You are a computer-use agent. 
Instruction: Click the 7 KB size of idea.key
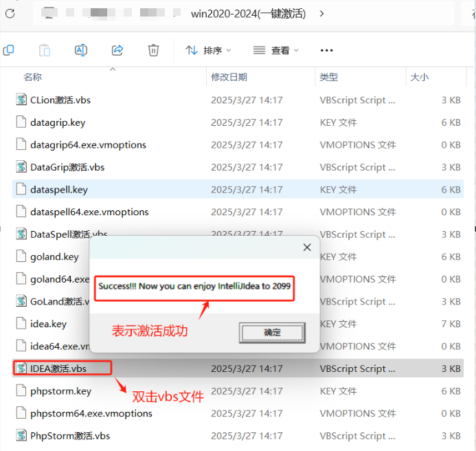[x=451, y=324]
